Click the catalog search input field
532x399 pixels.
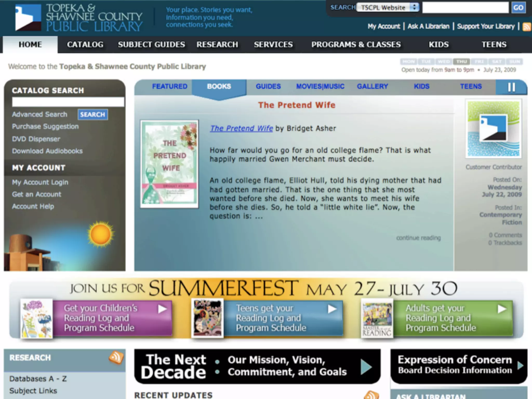(68, 102)
